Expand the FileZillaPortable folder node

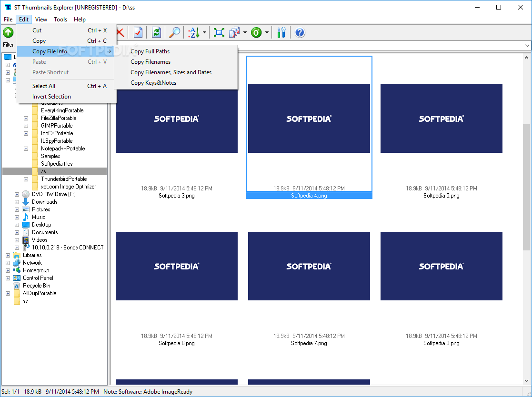click(26, 118)
